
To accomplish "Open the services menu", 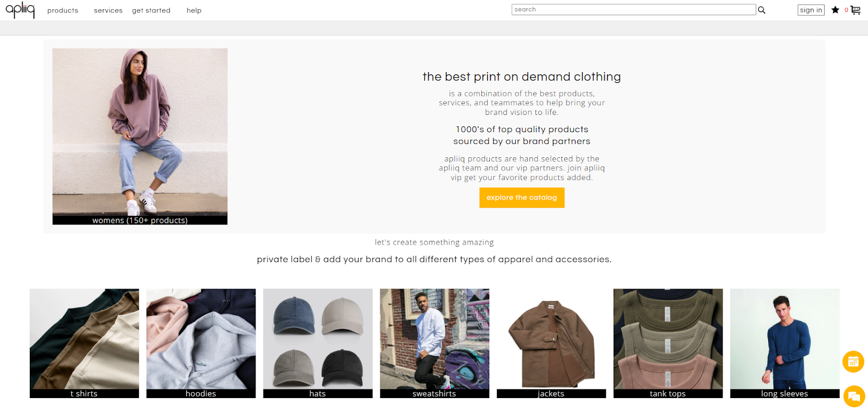I will point(108,10).
